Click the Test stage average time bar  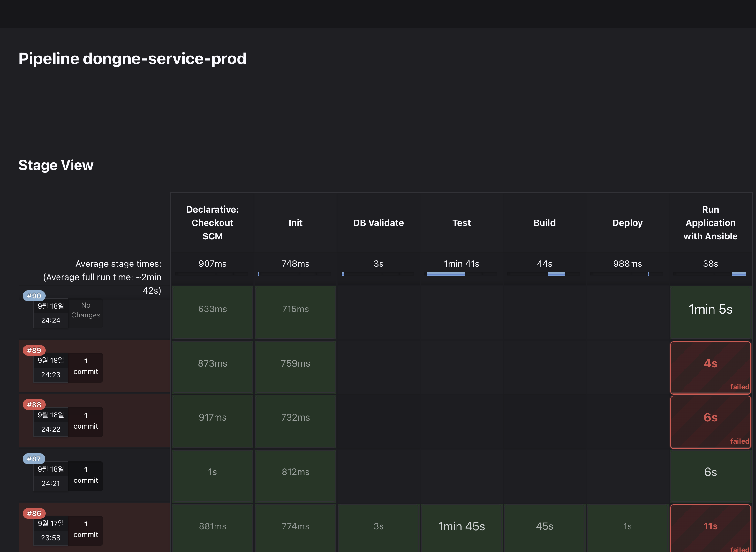(x=445, y=274)
